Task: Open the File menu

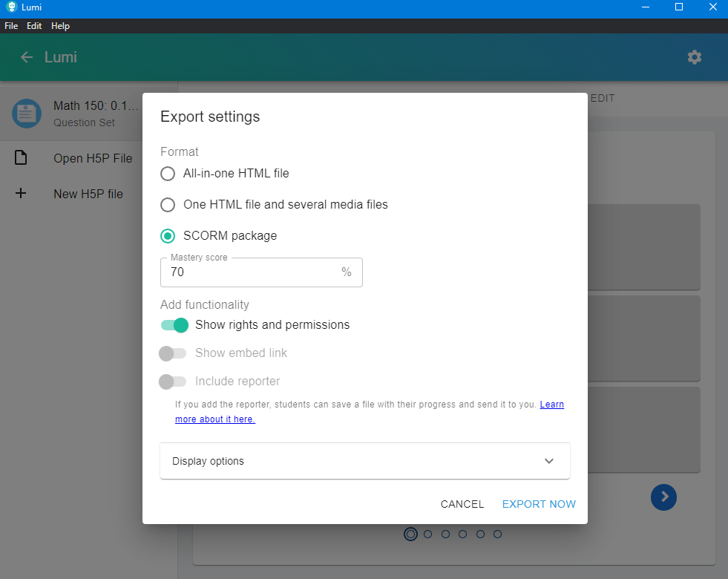Action: pyautogui.click(x=11, y=25)
